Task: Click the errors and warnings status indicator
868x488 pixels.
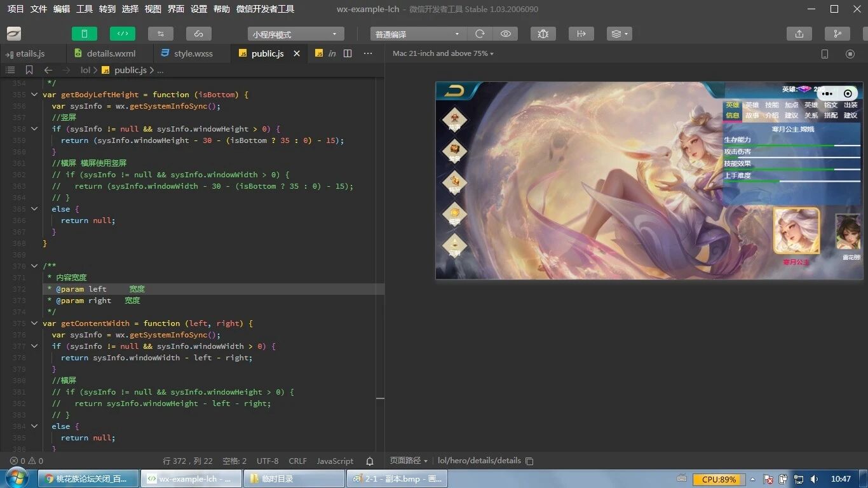Action: click(27, 461)
